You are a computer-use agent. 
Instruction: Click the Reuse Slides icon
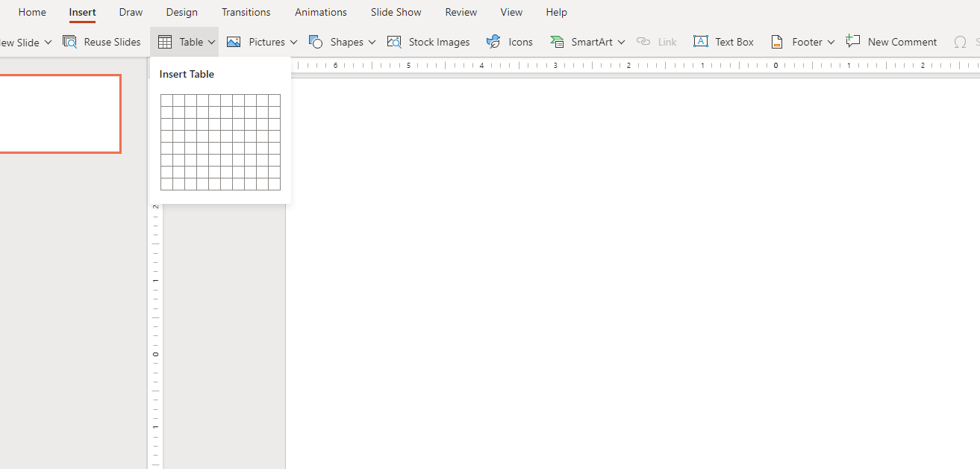[x=70, y=42]
